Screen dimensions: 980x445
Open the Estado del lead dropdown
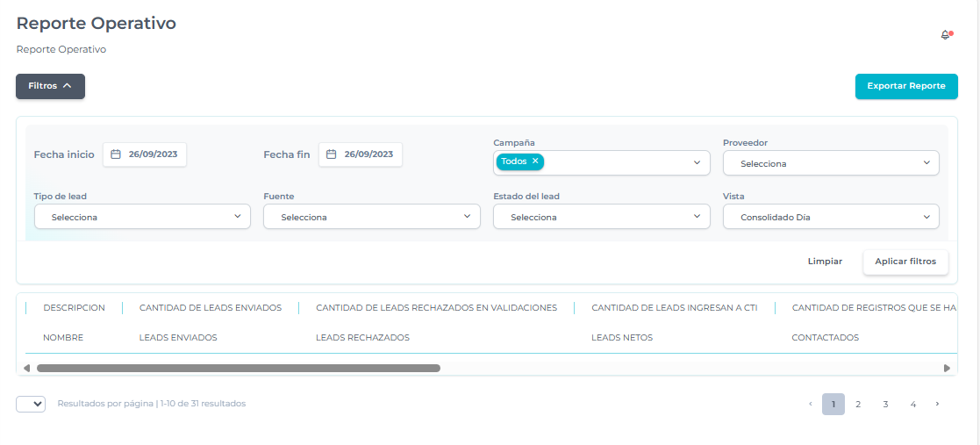coord(601,217)
